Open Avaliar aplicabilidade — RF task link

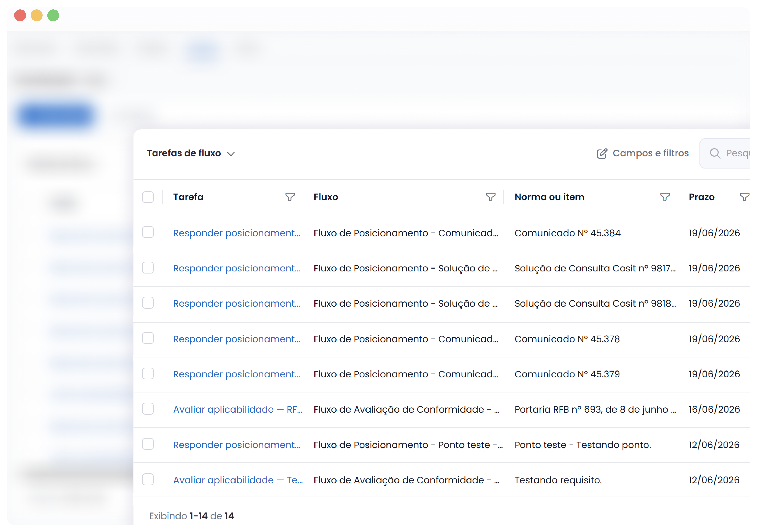pyautogui.click(x=238, y=410)
